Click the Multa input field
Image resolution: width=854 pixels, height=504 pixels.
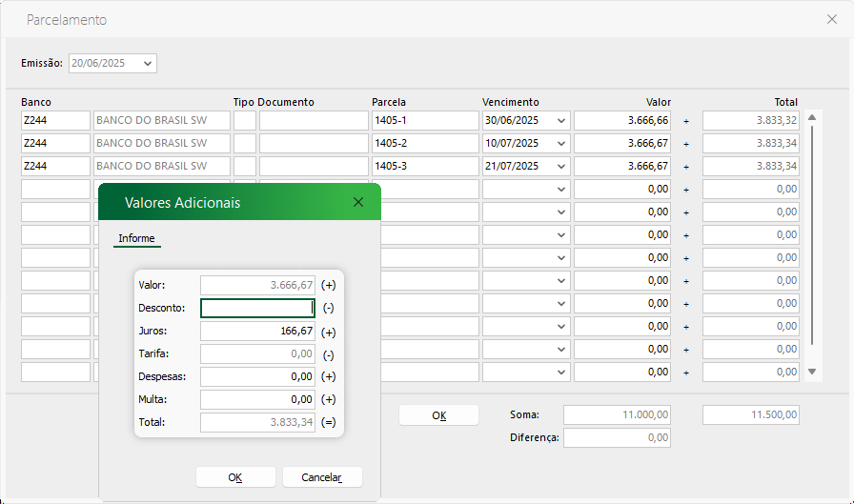coord(256,399)
